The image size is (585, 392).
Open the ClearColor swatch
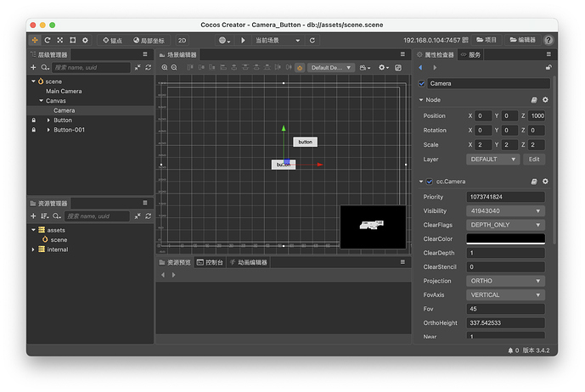tap(505, 239)
